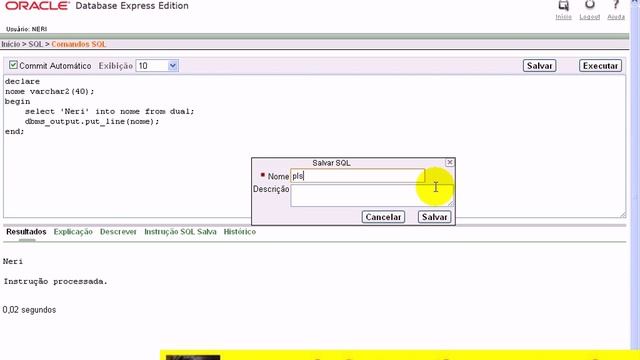The image size is (640, 360).
Task: Click the 'Instrução processada.' message
Action: 56,282
